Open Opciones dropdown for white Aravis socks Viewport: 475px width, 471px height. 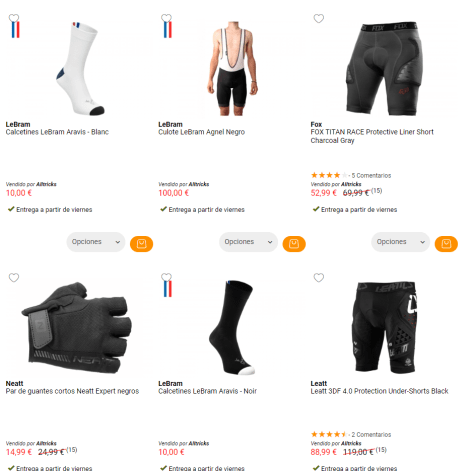(x=96, y=242)
